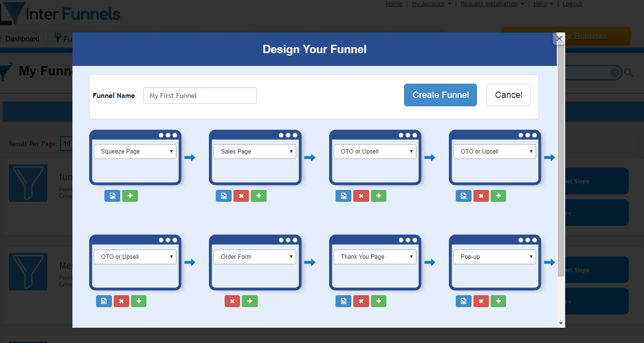Open the Squeeze Page type dropdown
Screen dimensions: 644x343
(135, 152)
